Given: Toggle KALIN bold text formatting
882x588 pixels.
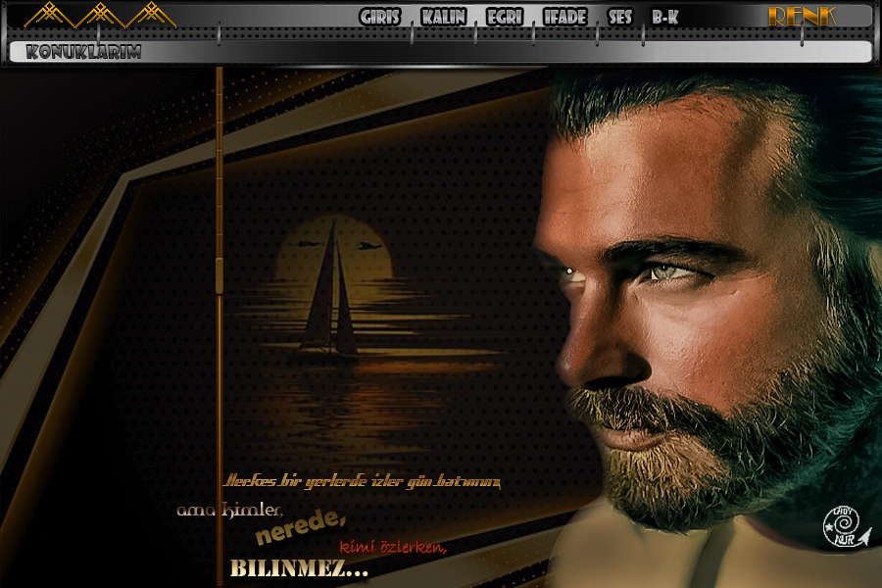Looking at the screenshot, I should point(443,18).
